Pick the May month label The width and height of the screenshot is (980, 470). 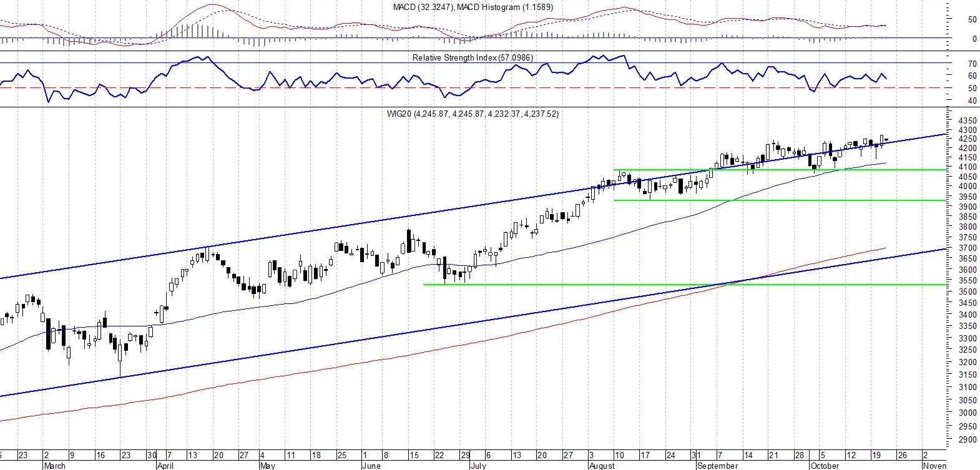pyautogui.click(x=267, y=466)
